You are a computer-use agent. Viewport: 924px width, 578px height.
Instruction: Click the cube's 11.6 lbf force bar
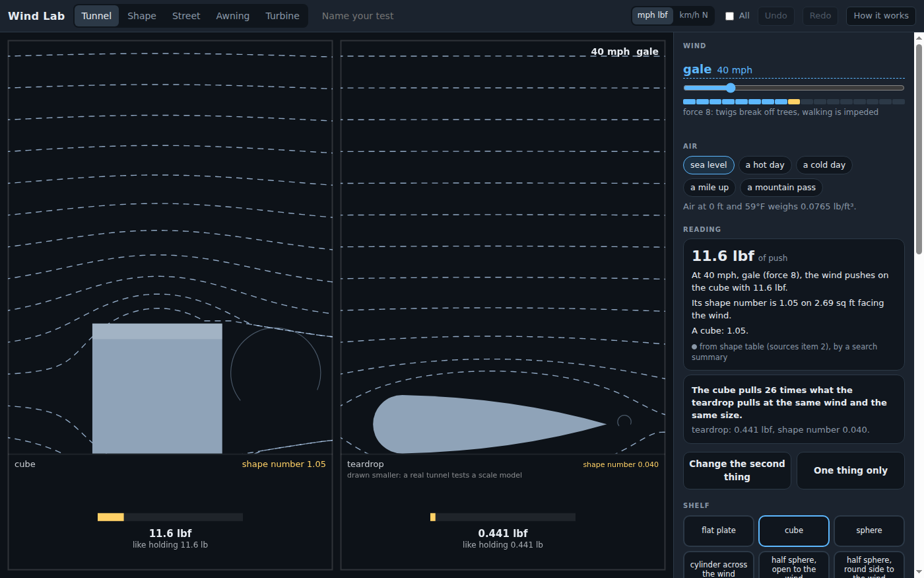(170, 517)
